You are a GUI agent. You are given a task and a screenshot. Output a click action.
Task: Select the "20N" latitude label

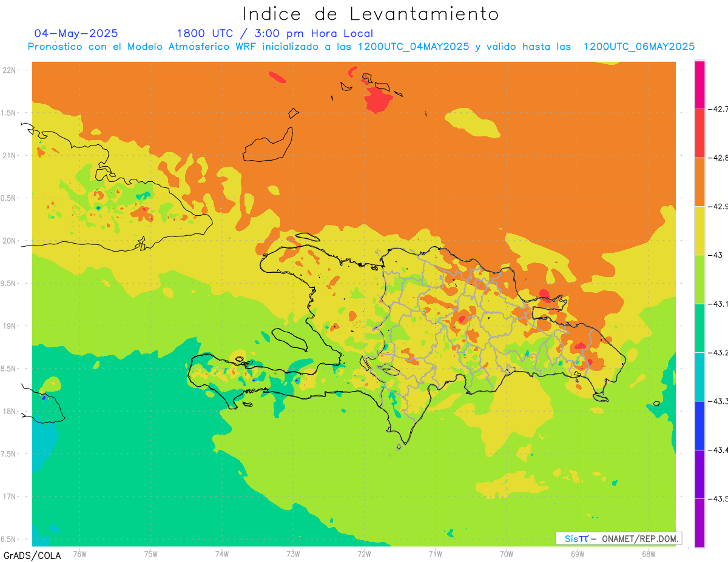pos(10,241)
